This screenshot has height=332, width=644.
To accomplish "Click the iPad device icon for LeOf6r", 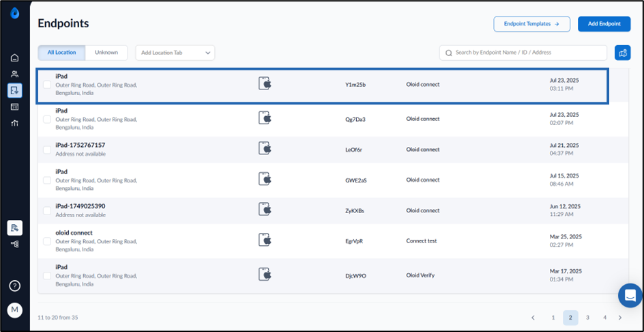I will coord(265,148).
